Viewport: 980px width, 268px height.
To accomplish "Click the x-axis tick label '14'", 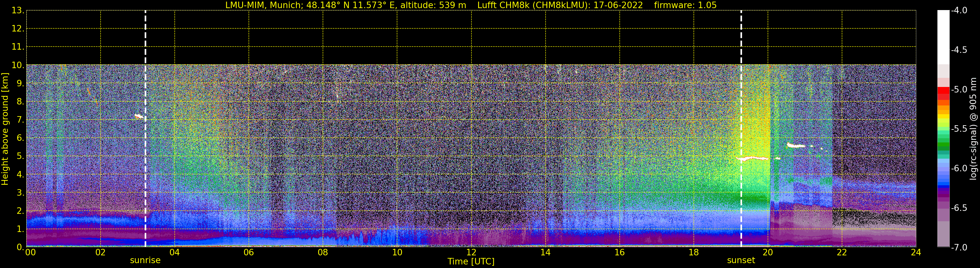I will coord(545,252).
